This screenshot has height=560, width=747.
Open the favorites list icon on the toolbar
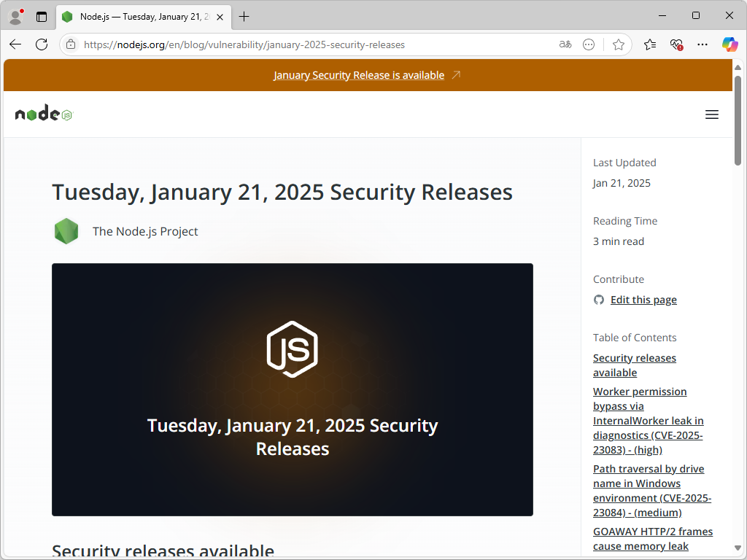coord(649,44)
